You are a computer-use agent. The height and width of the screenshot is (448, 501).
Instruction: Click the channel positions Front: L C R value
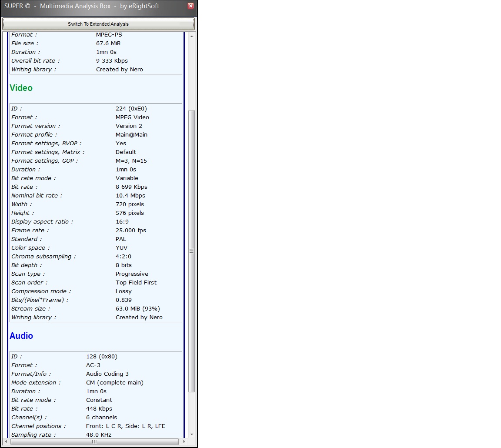click(x=126, y=426)
